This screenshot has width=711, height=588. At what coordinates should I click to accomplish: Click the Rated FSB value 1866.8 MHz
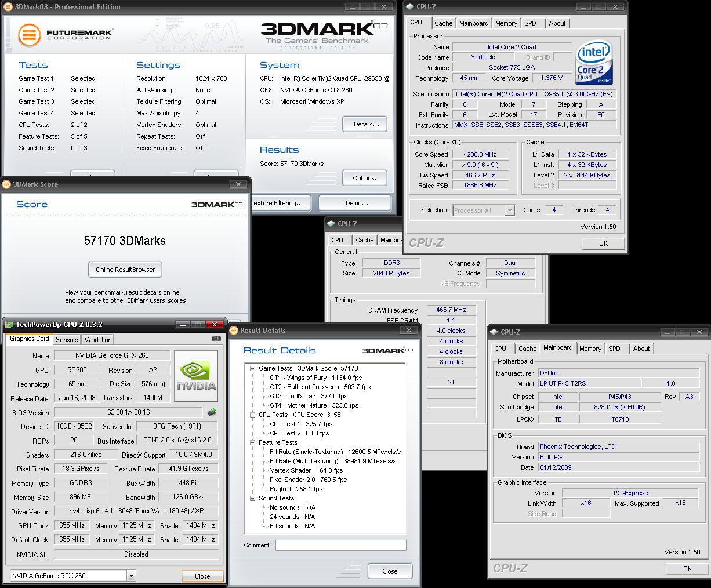pos(480,186)
